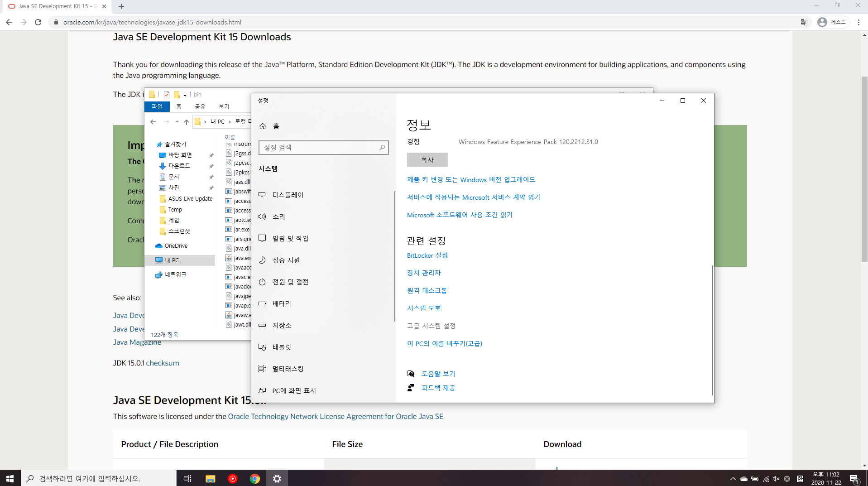Image resolution: width=868 pixels, height=486 pixels.
Task: Click the Chrome icon on the taskbar
Action: [x=255, y=478]
